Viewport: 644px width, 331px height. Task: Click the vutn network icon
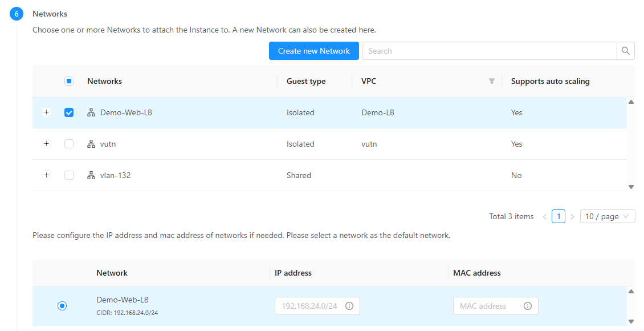click(91, 144)
